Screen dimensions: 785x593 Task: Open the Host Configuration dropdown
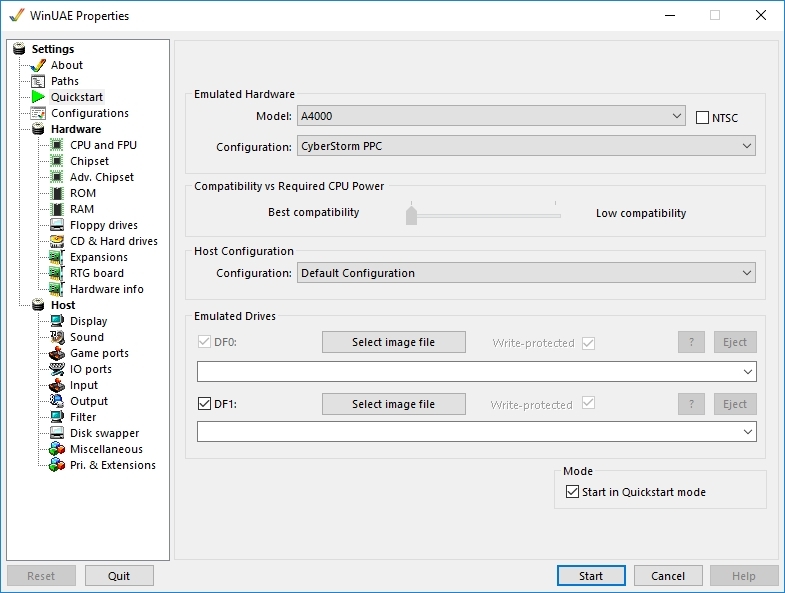526,273
